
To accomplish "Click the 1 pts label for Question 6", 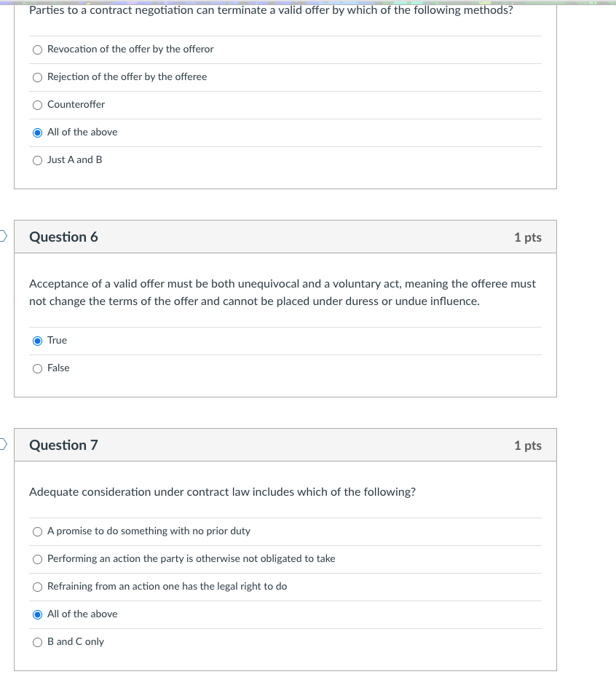I will tap(527, 237).
